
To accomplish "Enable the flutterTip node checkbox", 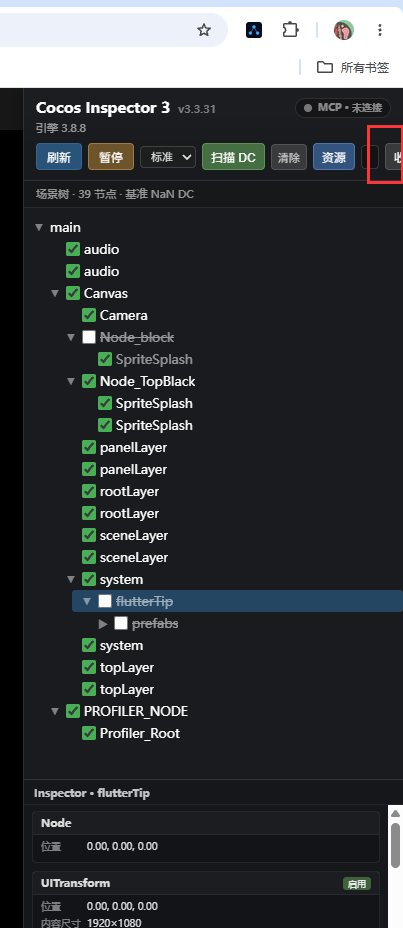I will (x=105, y=601).
